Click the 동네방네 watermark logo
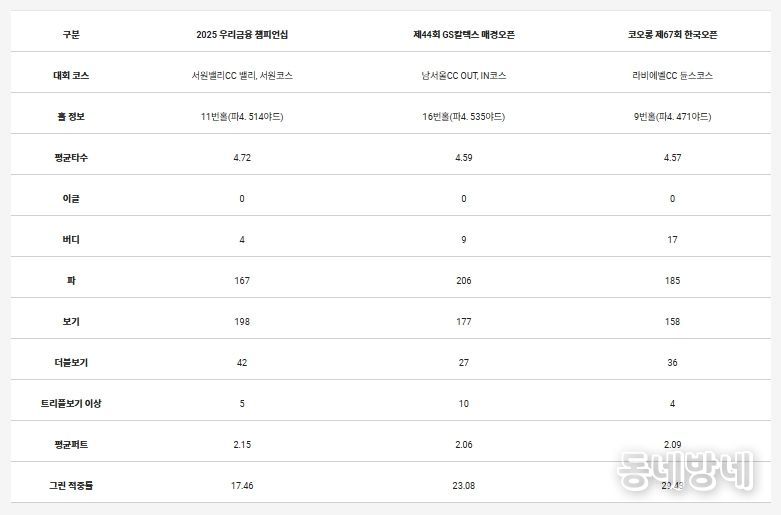The width and height of the screenshot is (781, 515). point(685,470)
